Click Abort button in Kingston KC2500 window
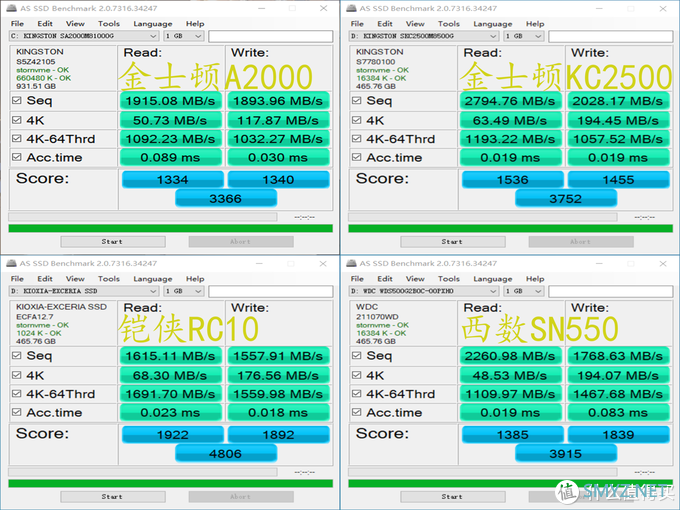This screenshot has width=680, height=510. coord(581,242)
